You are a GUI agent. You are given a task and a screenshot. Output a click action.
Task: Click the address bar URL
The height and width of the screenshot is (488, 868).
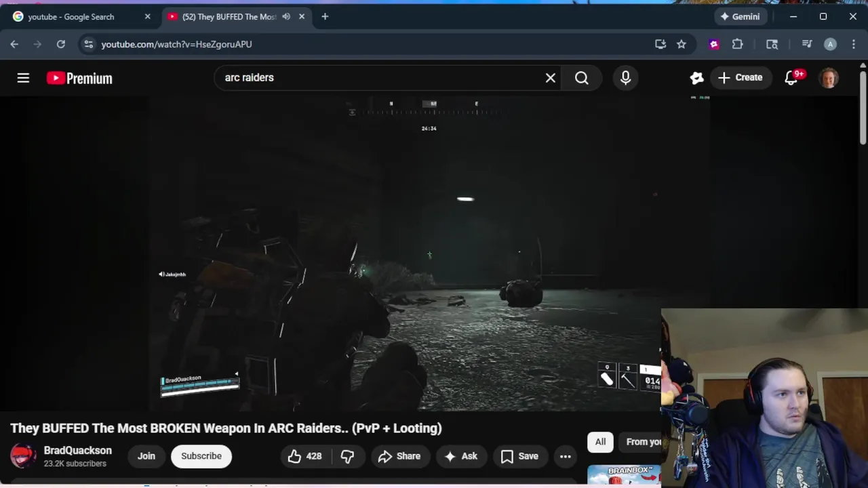click(176, 44)
